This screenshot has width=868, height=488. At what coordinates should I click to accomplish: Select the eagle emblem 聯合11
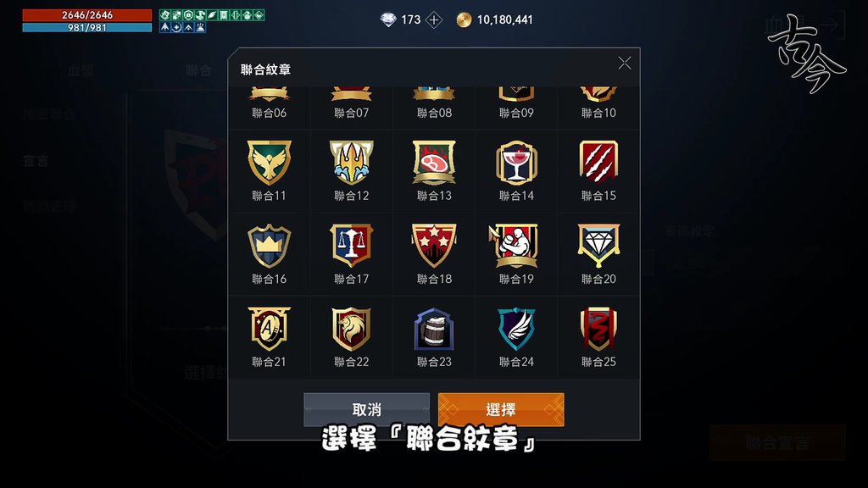pyautogui.click(x=269, y=163)
